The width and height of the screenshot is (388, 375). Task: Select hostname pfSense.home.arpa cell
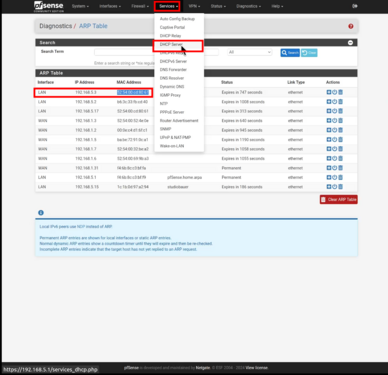tap(184, 177)
